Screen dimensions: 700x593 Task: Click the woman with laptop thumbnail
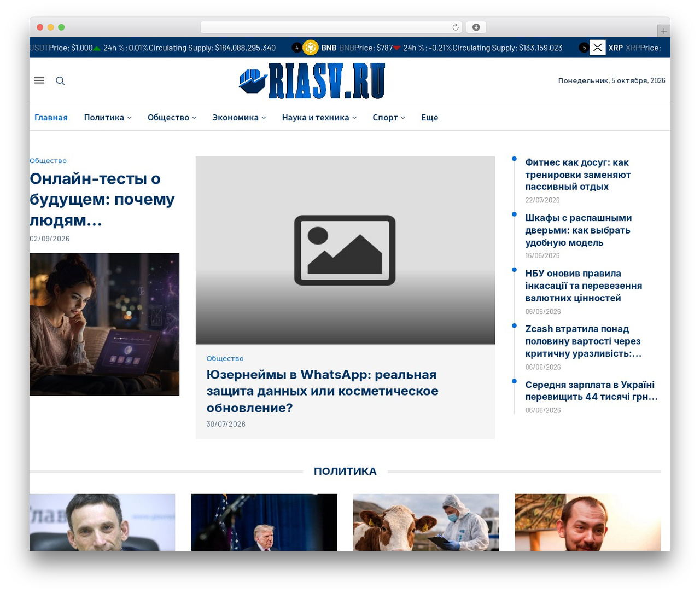click(x=104, y=324)
